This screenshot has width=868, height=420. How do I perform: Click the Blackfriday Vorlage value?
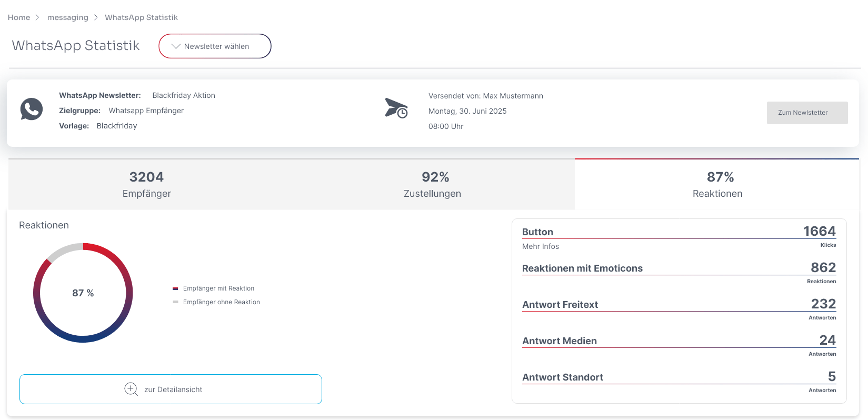(x=117, y=126)
